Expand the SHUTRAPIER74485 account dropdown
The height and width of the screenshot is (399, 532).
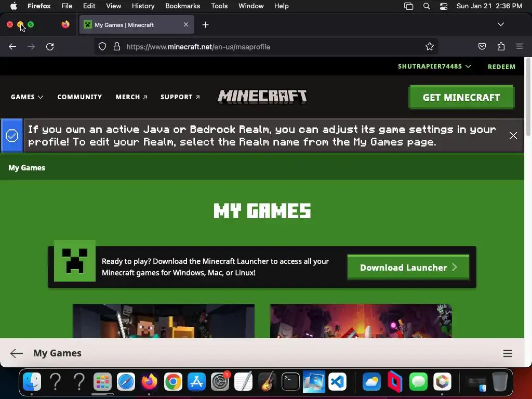pyautogui.click(x=434, y=66)
